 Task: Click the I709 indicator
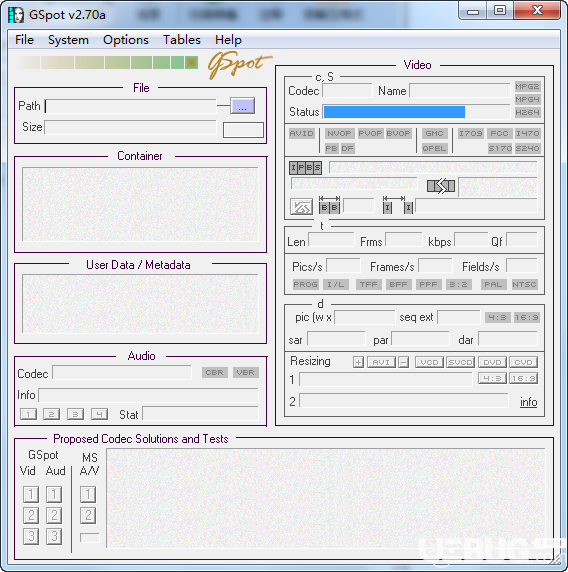click(471, 134)
